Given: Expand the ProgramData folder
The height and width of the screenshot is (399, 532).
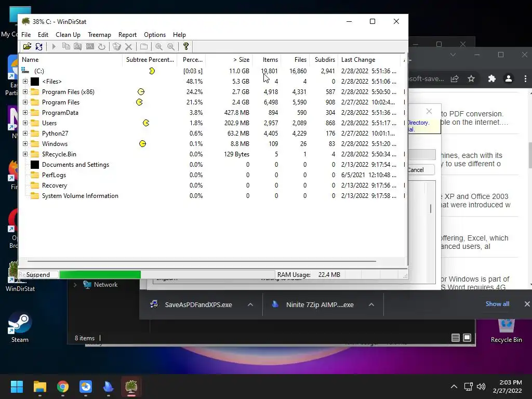Looking at the screenshot, I should click(x=25, y=113).
